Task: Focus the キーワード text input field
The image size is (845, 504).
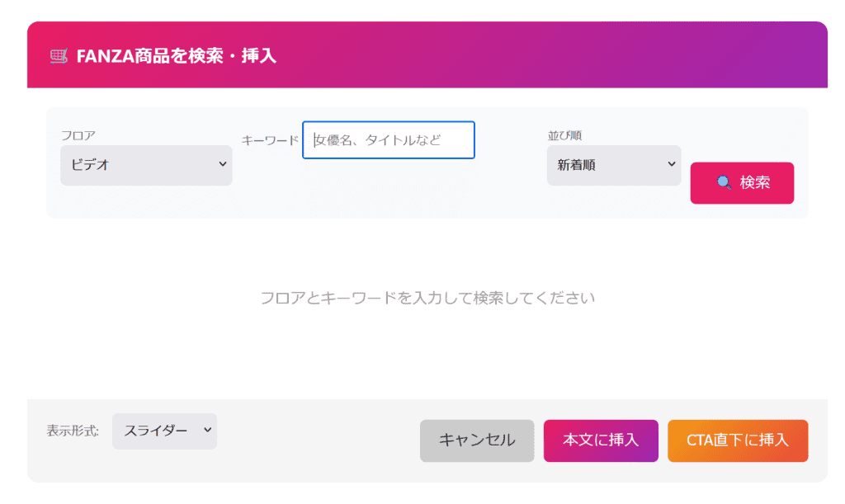Action: point(389,140)
